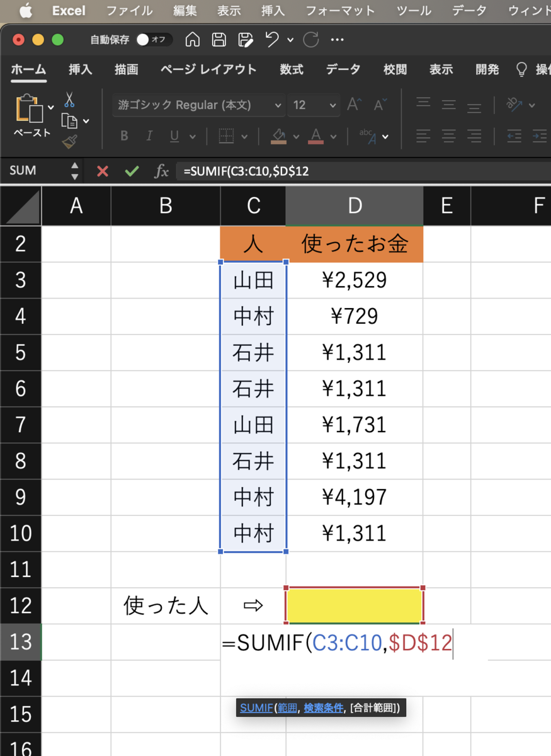551x756 pixels.
Task: Open the font color dropdown arrow
Action: coord(334,136)
